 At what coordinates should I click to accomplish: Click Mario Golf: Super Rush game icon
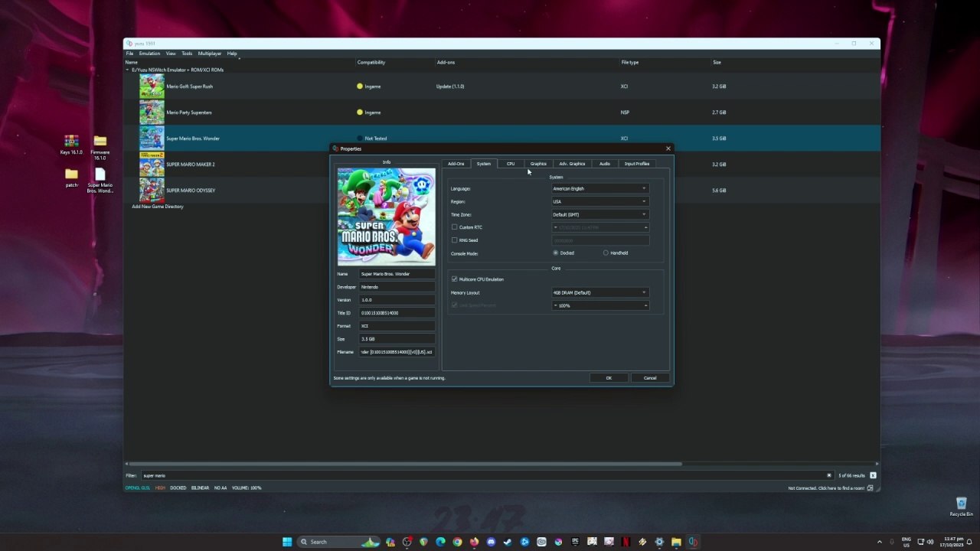tap(152, 86)
